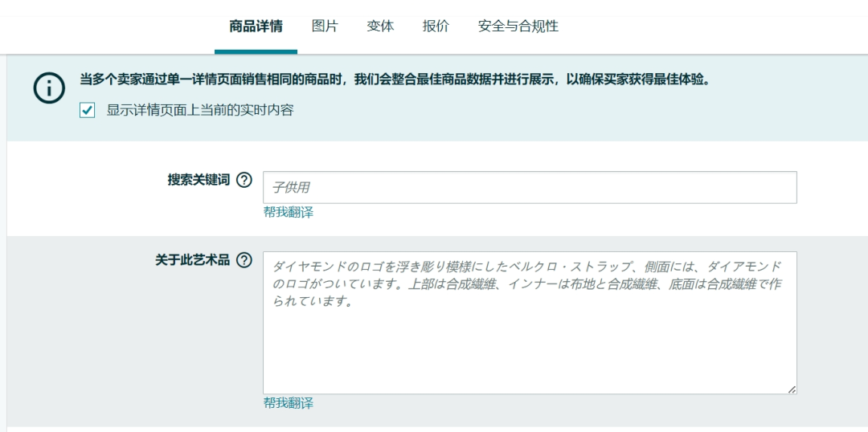Click the banner text starting with 当多个卖家

[x=395, y=79]
